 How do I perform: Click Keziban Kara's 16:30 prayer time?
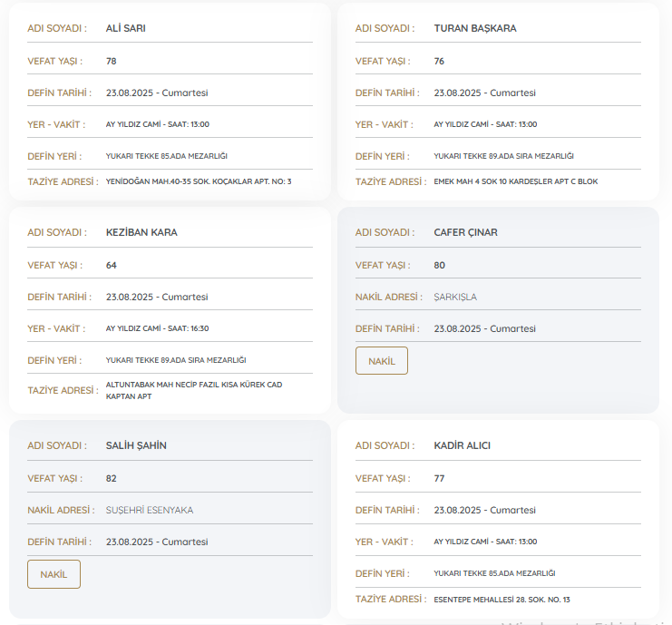(157, 328)
